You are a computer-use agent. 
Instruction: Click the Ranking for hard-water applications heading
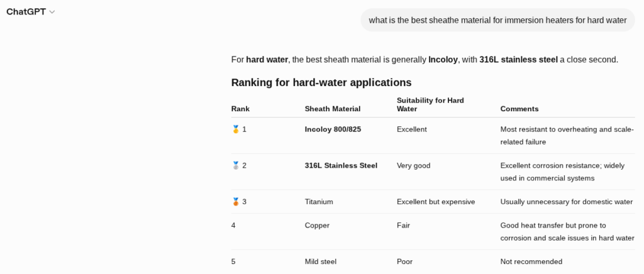click(321, 82)
